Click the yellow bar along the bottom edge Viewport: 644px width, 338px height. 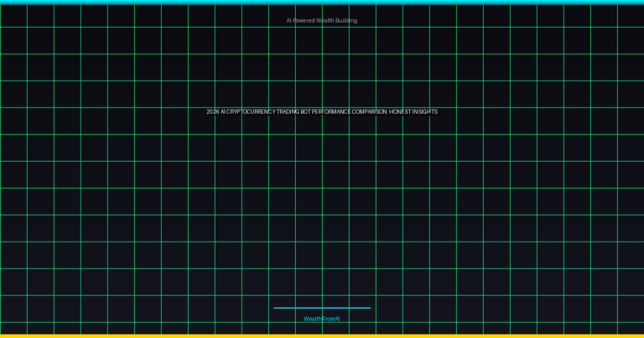click(x=321, y=335)
